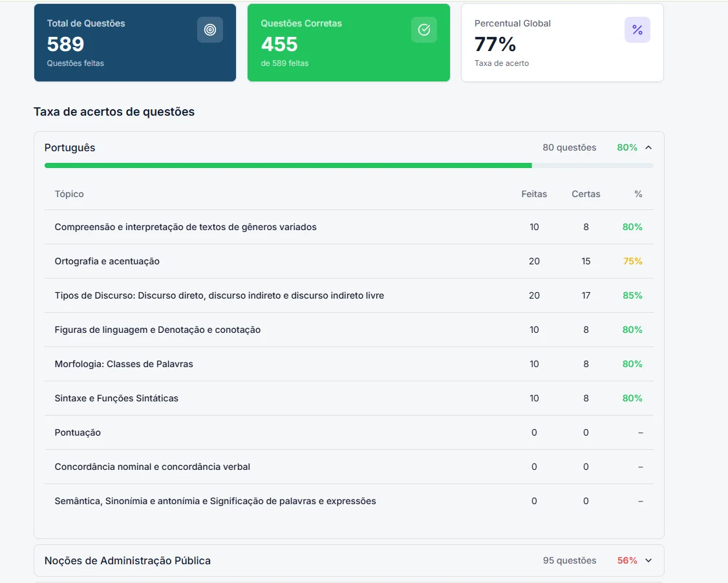Click the Tipos de Discurso topic row
The width and height of the screenshot is (728, 583).
pos(219,295)
